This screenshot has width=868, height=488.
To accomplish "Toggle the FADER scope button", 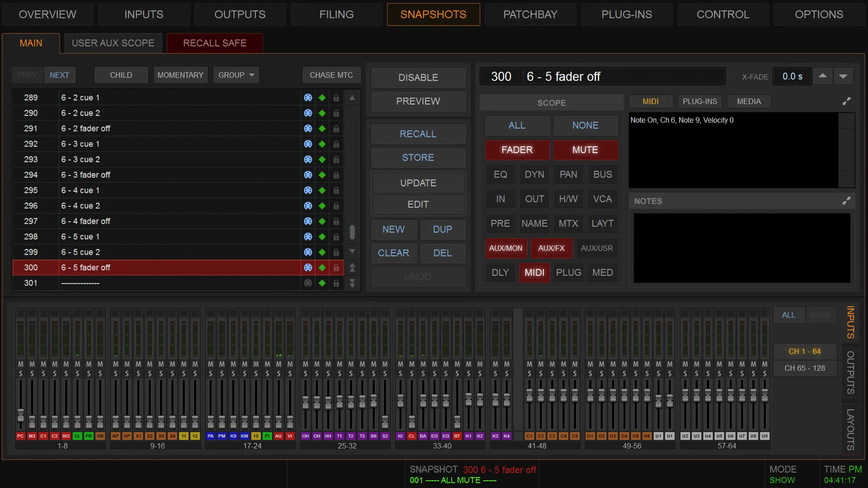I will 517,150.
